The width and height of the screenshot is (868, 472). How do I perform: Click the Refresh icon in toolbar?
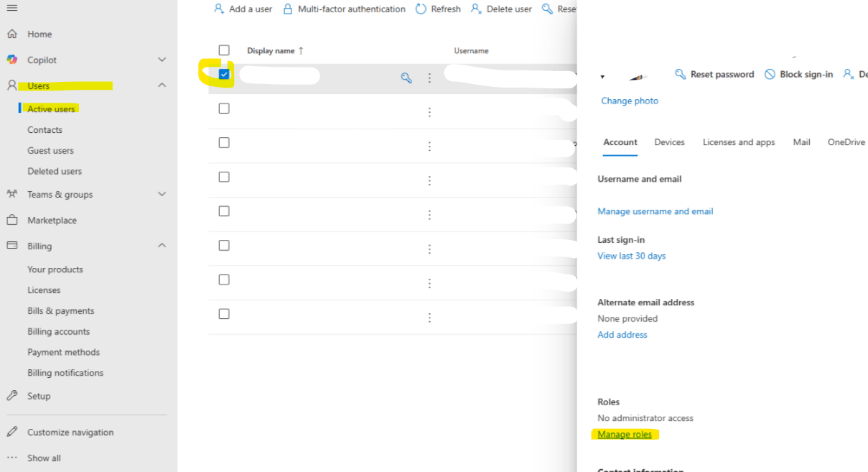click(421, 9)
